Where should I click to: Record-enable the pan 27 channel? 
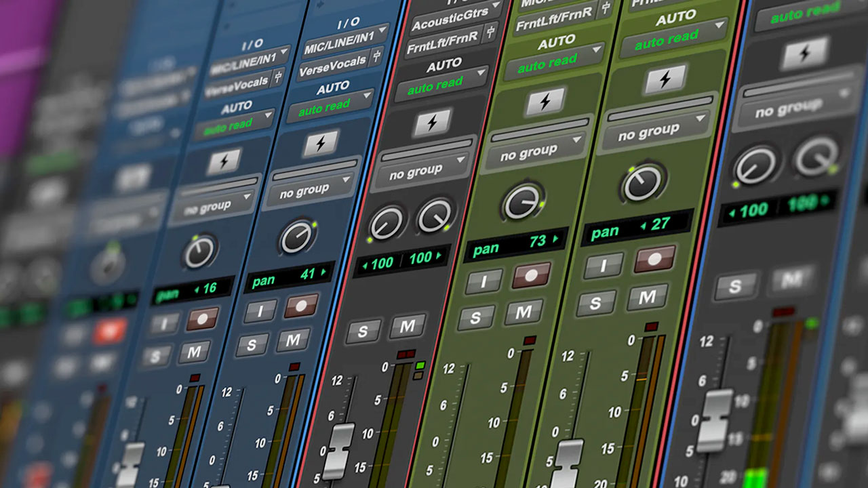(x=655, y=258)
